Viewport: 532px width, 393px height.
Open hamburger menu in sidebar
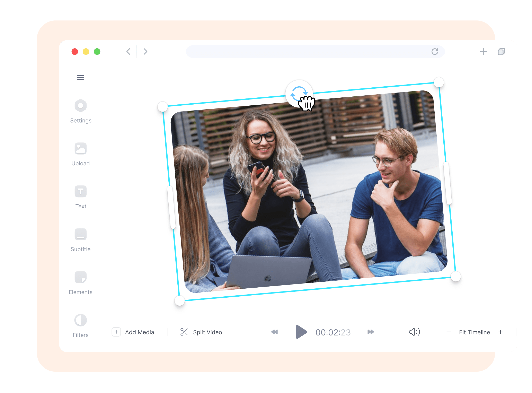[x=81, y=78]
